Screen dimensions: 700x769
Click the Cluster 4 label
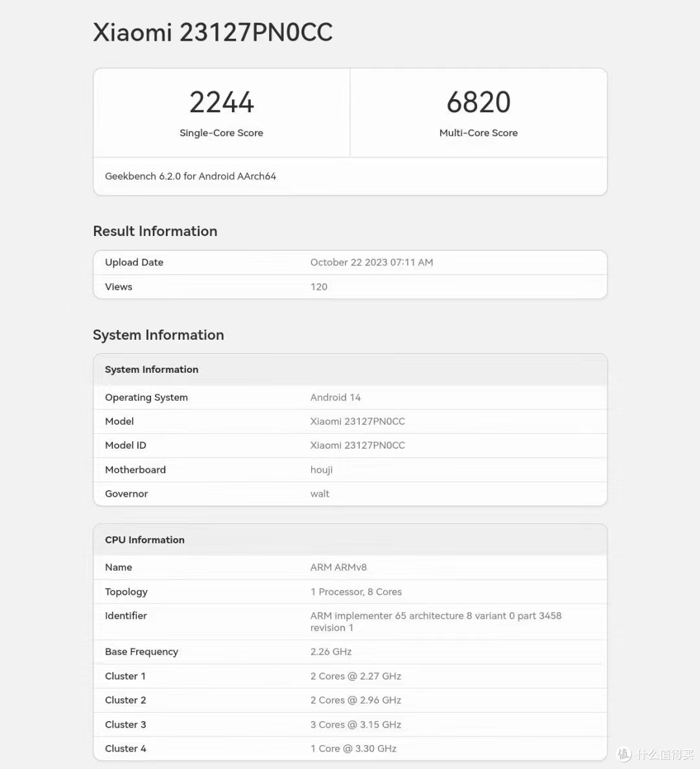pos(126,749)
